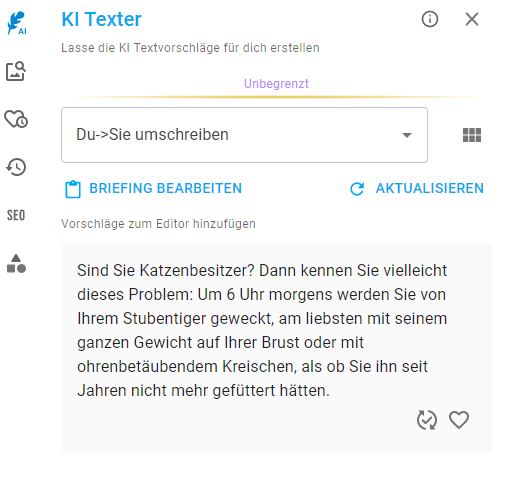Open the image search sidebar icon

[16, 71]
